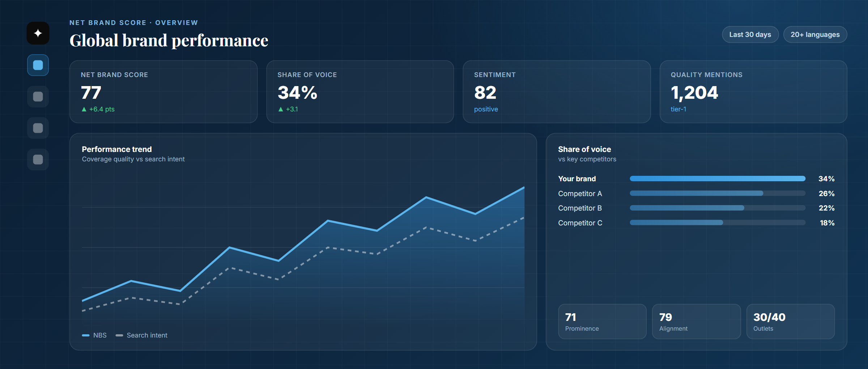
Task: Select the 'Competitor B' label
Action: point(580,208)
